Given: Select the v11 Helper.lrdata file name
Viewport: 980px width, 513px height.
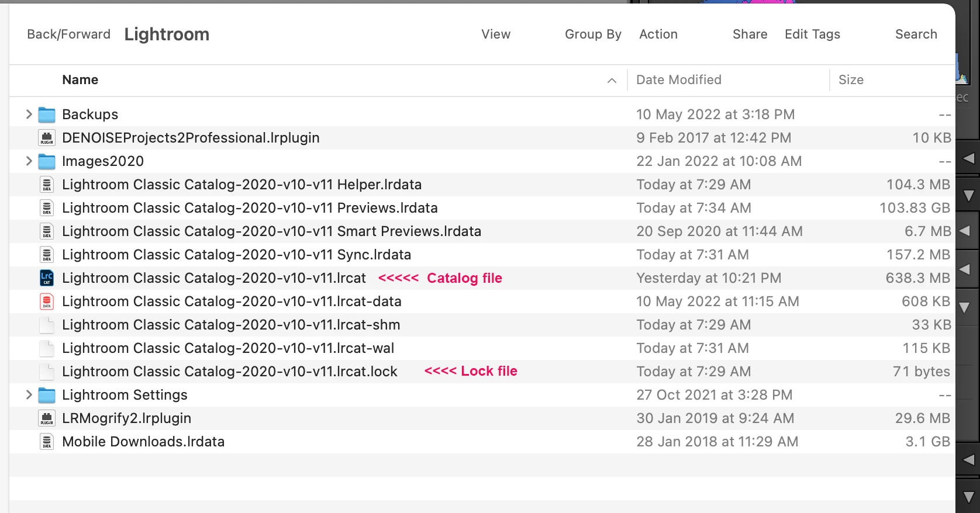Looking at the screenshot, I should point(241,185).
